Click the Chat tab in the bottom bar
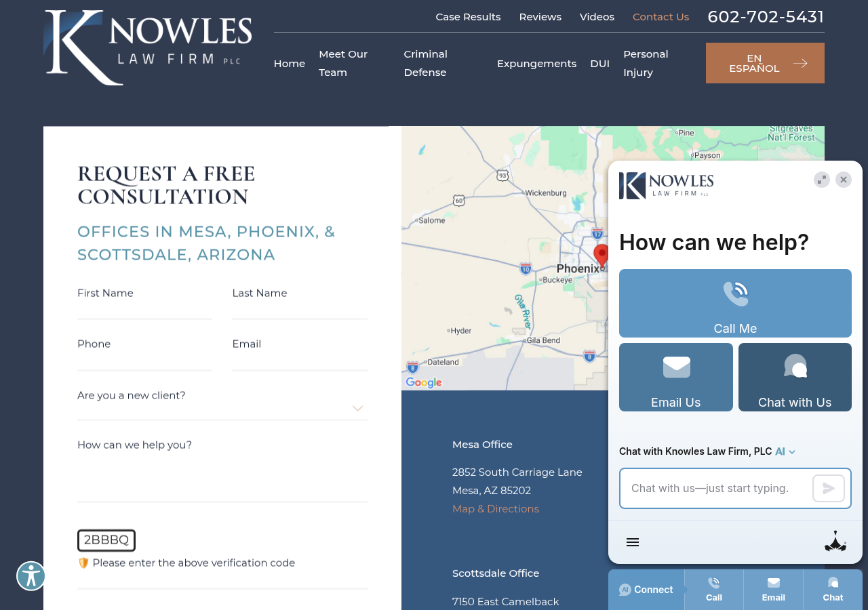This screenshot has height=610, width=868. 833,590
